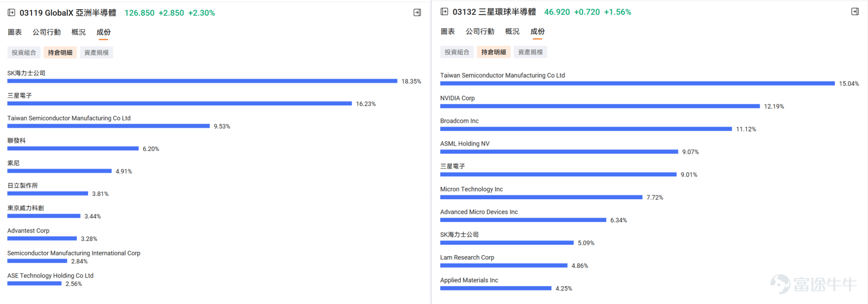Choose 資產規模 button in 03119 panel
The image size is (868, 304).
[x=97, y=53]
